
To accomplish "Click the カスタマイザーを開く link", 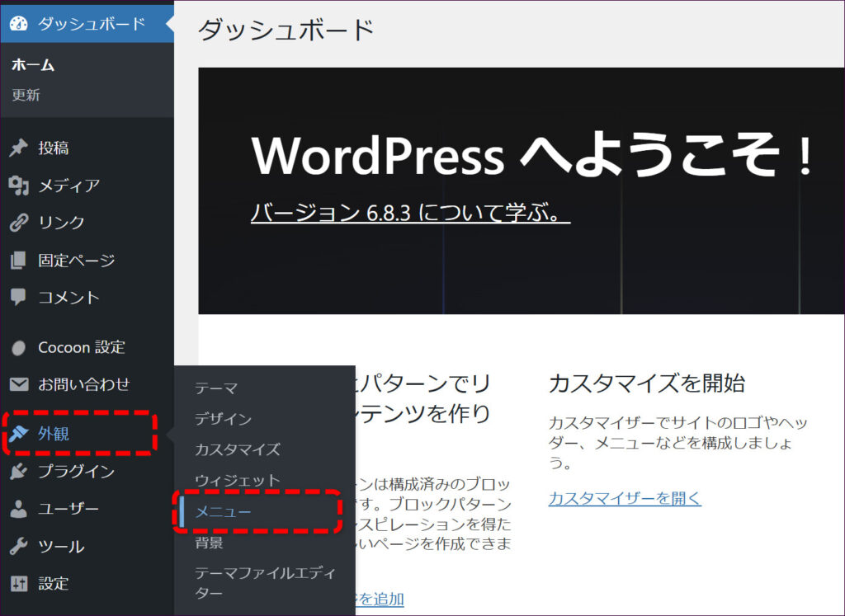I will pyautogui.click(x=625, y=498).
